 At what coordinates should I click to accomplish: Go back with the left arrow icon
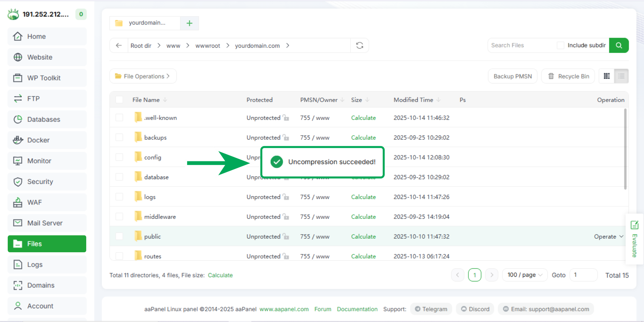tap(119, 46)
